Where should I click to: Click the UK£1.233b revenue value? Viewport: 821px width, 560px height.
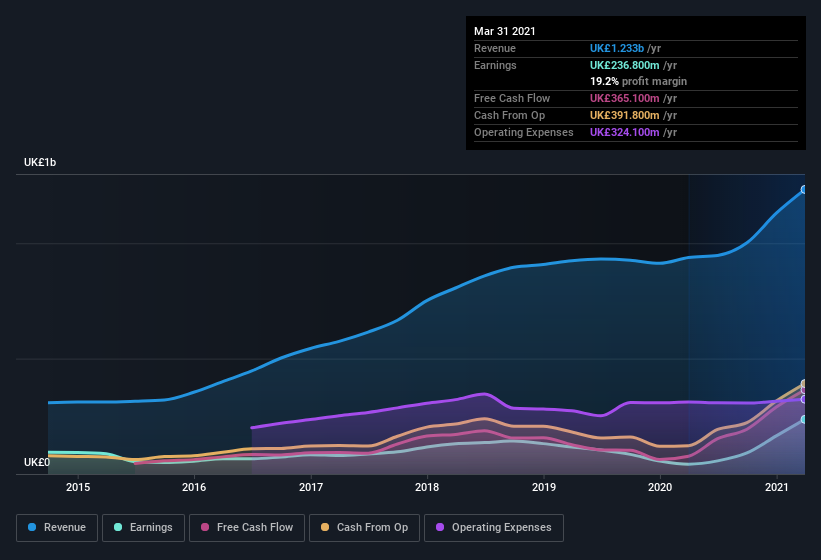617,48
